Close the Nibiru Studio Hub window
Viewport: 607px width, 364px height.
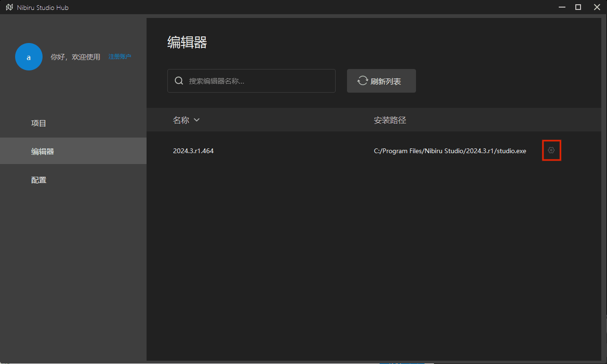click(597, 7)
